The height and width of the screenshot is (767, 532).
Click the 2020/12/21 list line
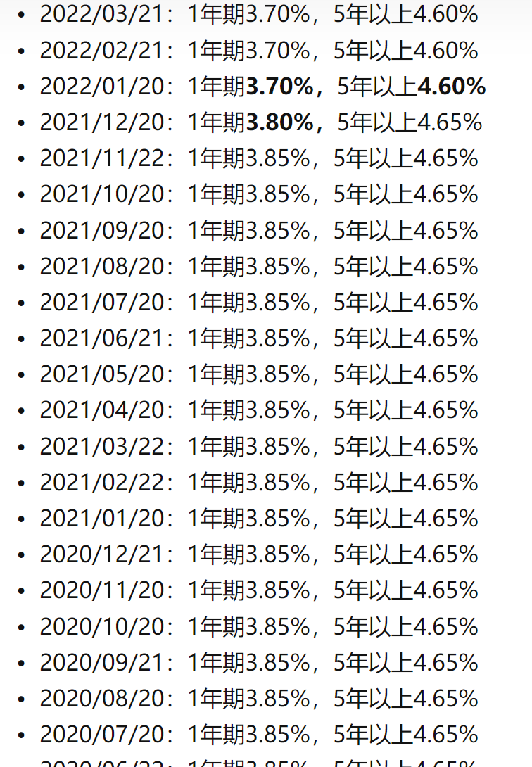pyautogui.click(x=258, y=554)
